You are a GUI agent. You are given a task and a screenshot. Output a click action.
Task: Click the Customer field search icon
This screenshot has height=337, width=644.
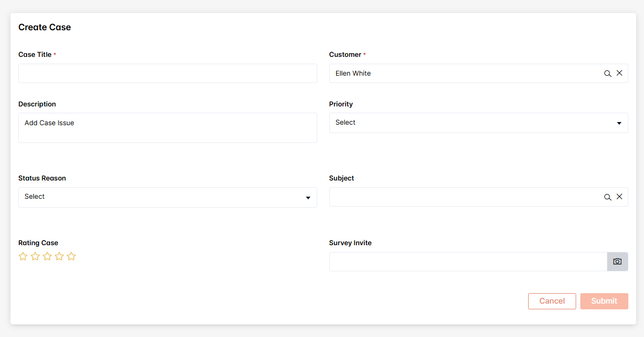(607, 74)
